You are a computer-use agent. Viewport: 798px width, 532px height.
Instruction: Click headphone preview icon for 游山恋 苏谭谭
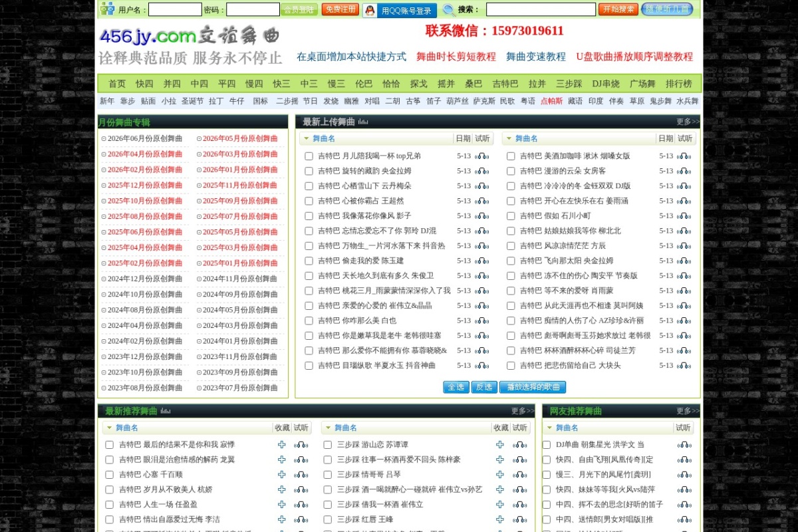pyautogui.click(x=519, y=445)
